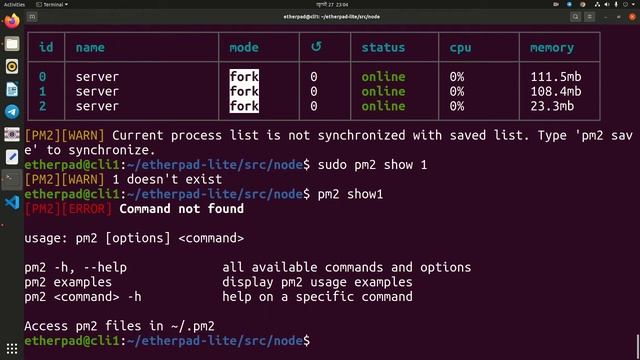Click the camera recorder tray icon
This screenshot has width=640, height=360.
556,4
